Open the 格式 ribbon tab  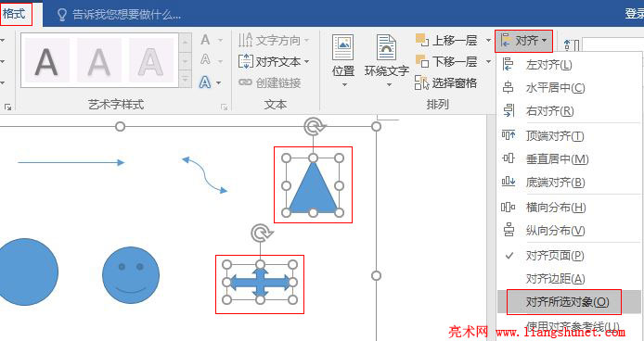14,14
